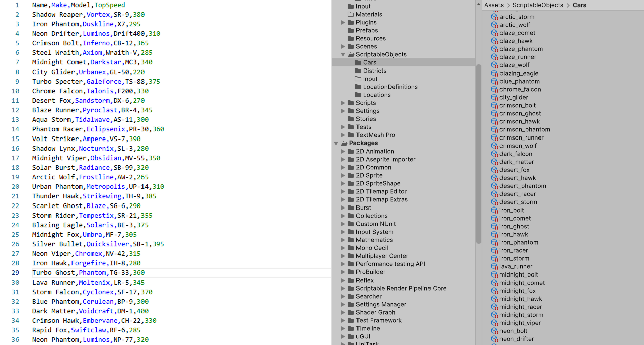Open Assets in the breadcrumb bar
644x345 pixels.
(494, 5)
